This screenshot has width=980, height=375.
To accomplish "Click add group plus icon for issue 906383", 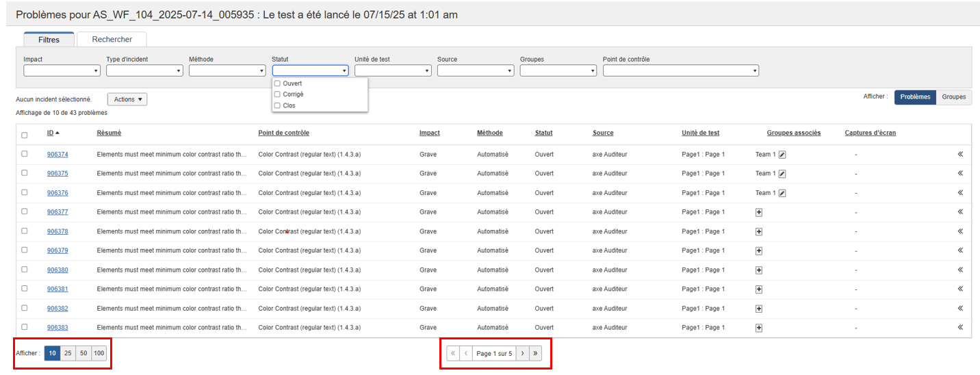I will (x=758, y=328).
